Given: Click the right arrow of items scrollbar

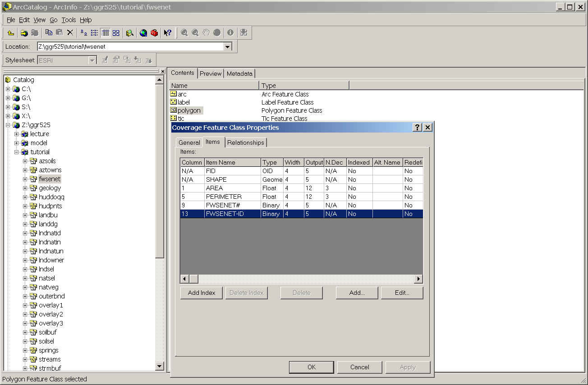Looking at the screenshot, I should [x=418, y=279].
